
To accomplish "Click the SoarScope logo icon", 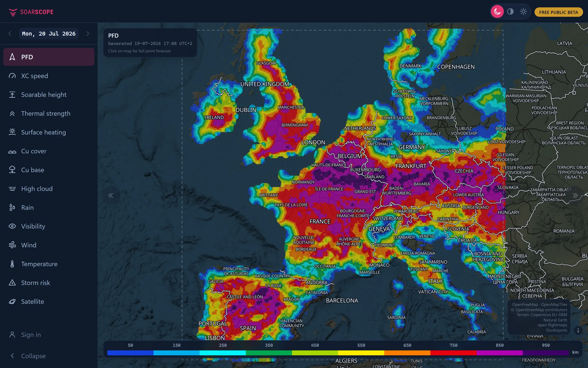I will coord(13,12).
